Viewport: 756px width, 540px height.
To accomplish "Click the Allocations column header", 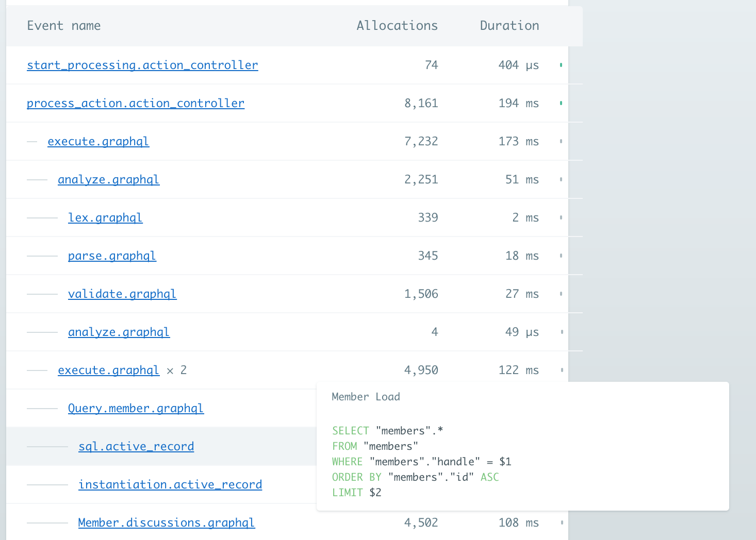I will click(x=397, y=26).
